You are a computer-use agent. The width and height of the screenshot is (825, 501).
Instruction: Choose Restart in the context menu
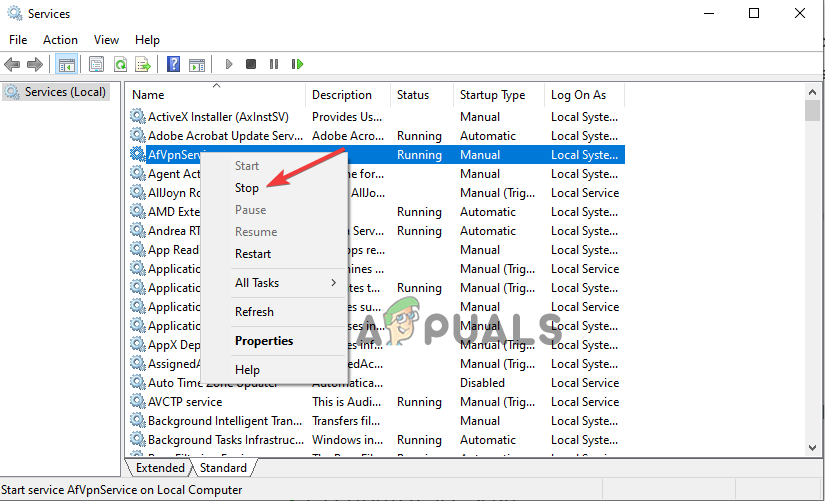pyautogui.click(x=253, y=254)
